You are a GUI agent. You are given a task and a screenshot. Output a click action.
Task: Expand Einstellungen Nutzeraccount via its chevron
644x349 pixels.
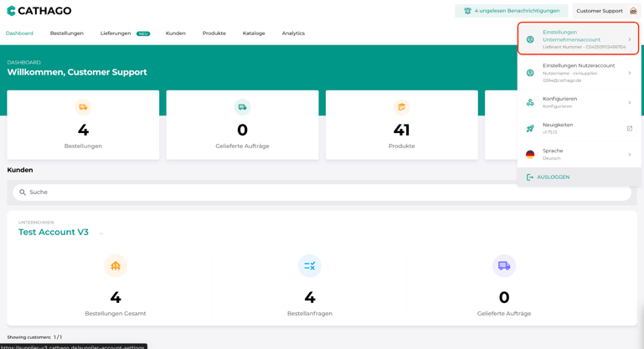tap(630, 73)
